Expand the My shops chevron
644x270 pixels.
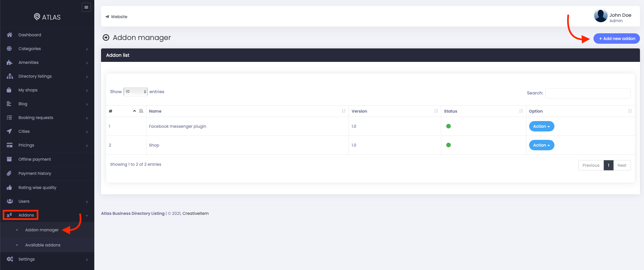[87, 90]
